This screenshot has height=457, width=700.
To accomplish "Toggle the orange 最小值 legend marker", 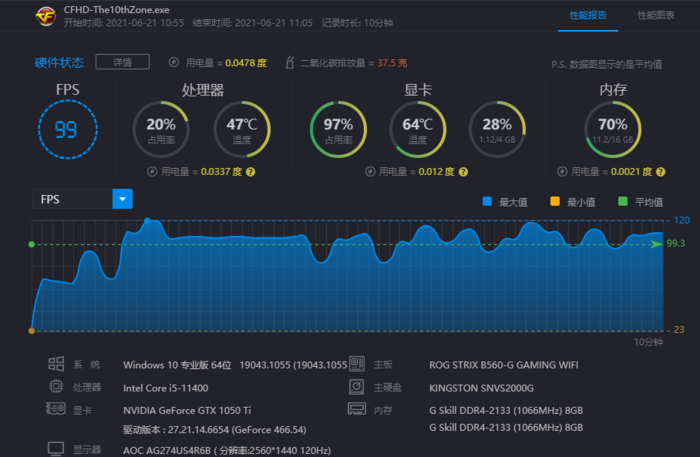I will click(555, 201).
